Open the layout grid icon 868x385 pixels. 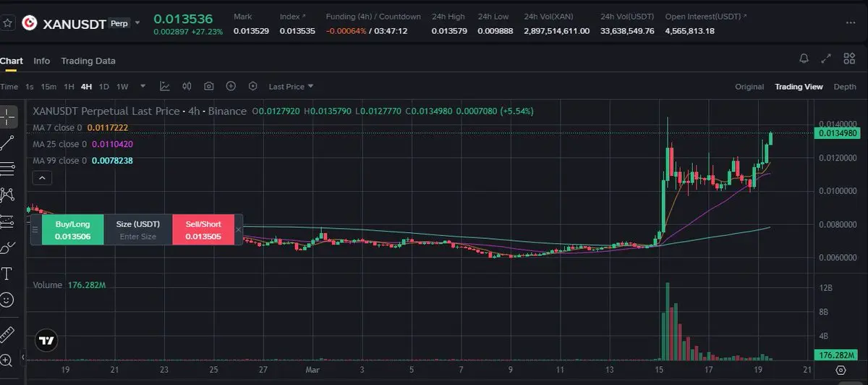(x=848, y=59)
